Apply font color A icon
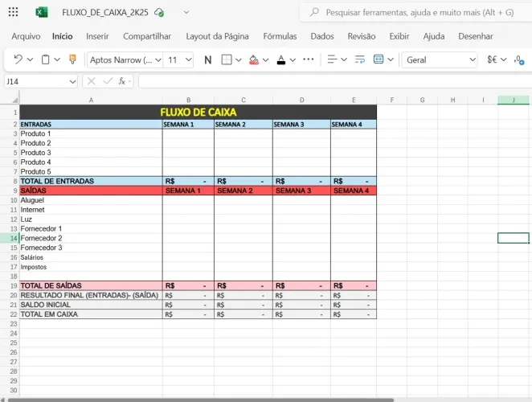Viewport: 532px width, 402px height. point(281,59)
